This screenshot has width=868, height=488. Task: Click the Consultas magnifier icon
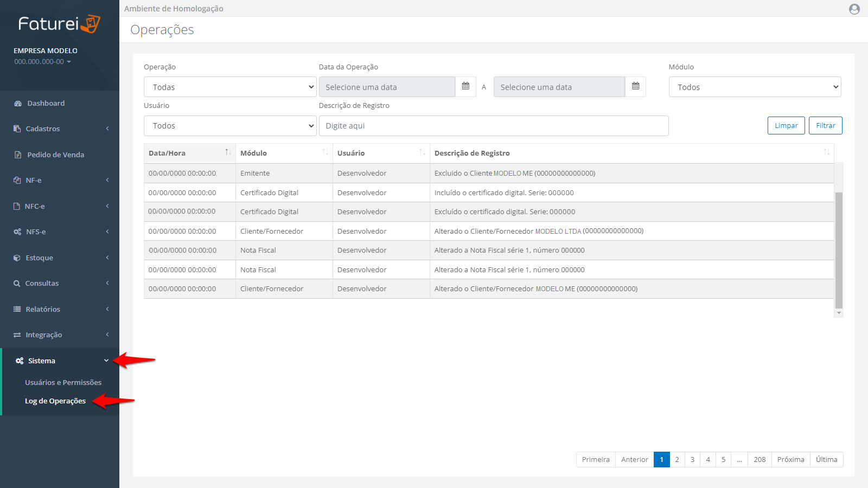click(x=17, y=284)
